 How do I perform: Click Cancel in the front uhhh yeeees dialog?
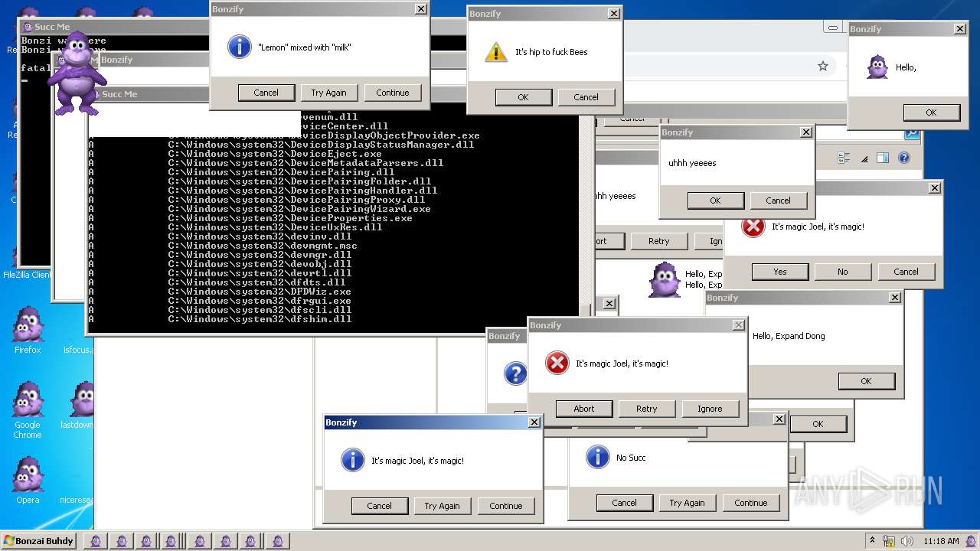point(778,201)
